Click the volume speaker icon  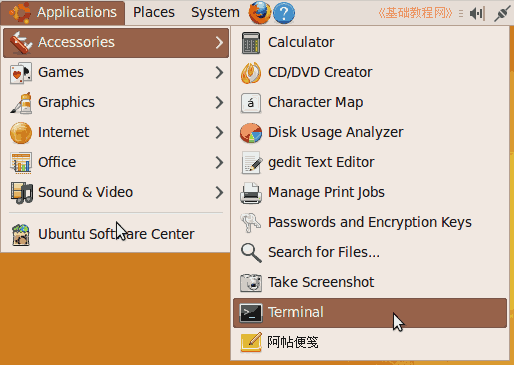[477, 13]
